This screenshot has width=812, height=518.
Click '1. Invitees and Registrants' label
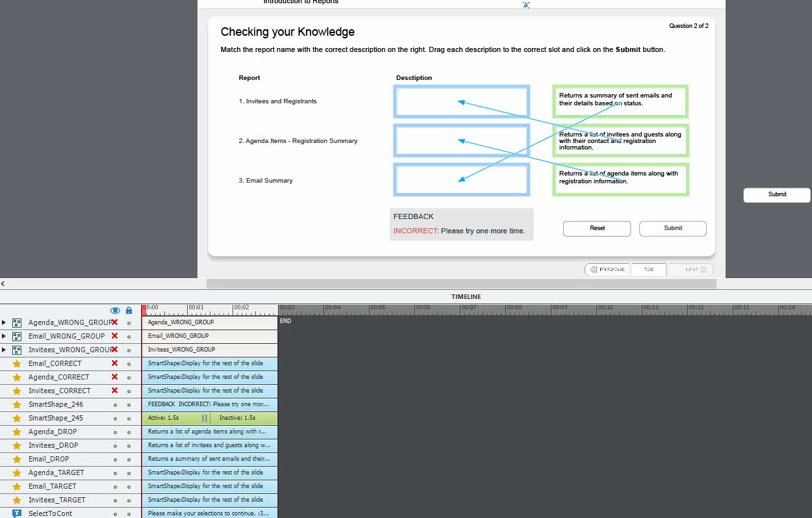click(277, 101)
